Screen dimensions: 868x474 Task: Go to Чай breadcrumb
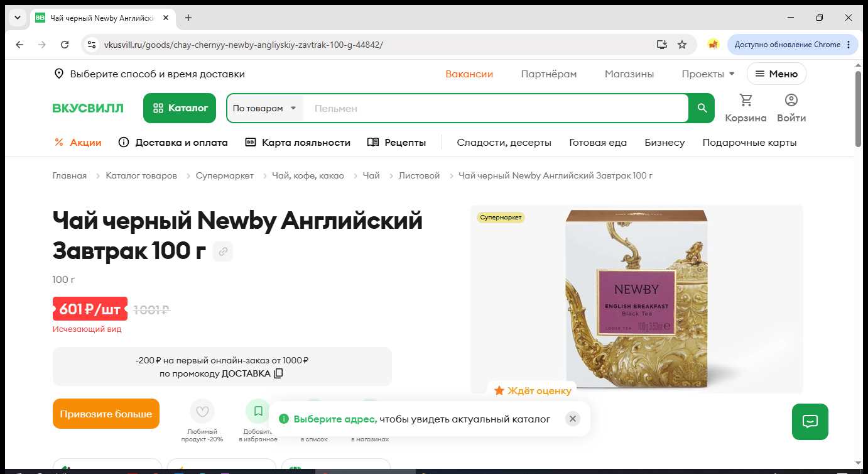tap(371, 175)
